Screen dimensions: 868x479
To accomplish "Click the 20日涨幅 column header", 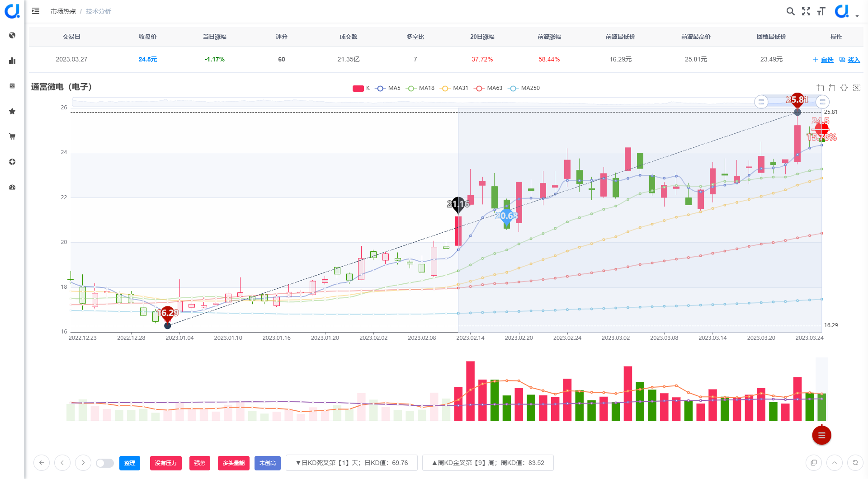I will point(482,37).
